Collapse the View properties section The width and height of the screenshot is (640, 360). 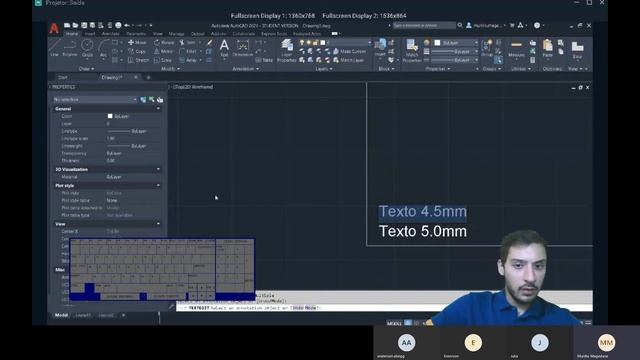click(x=158, y=224)
